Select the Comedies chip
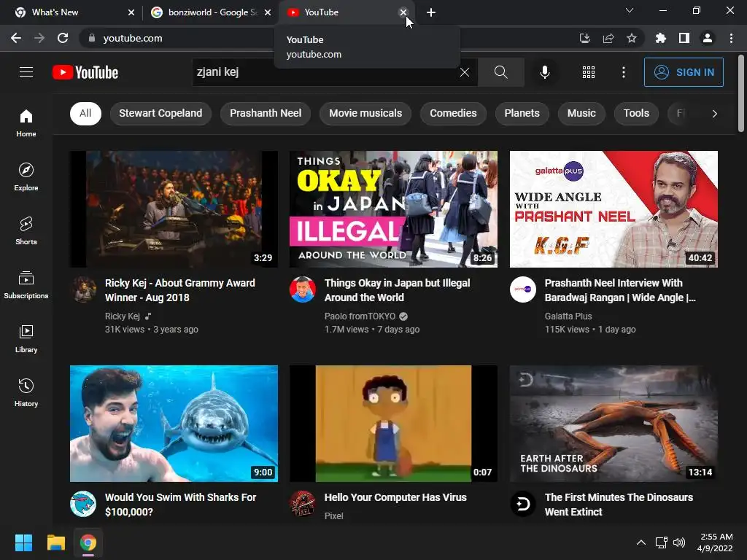This screenshot has height=560, width=747. click(x=453, y=113)
